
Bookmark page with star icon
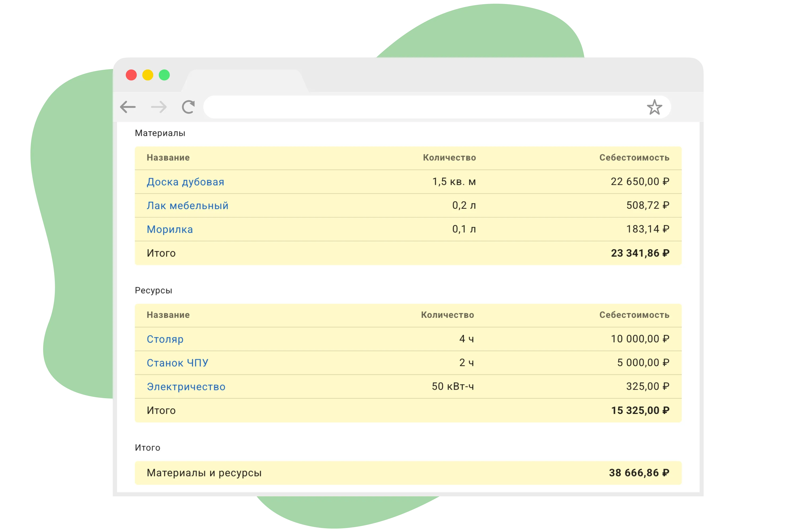(654, 107)
